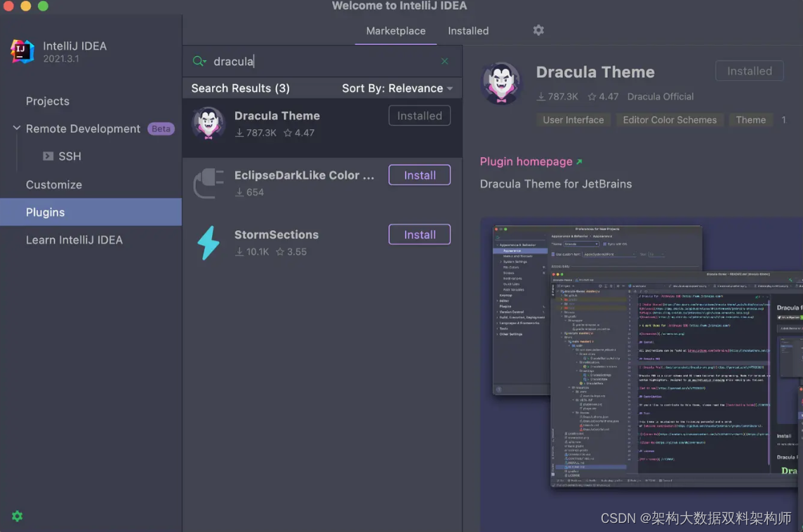The height and width of the screenshot is (532, 803).
Task: Select the StormSections result title
Action: point(277,234)
